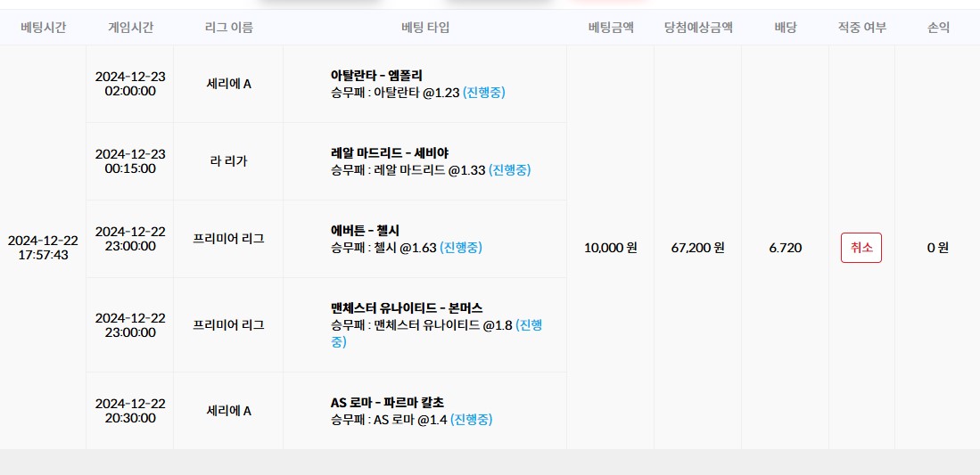The width and height of the screenshot is (980, 475).
Task: Select the 리그 이름 column header
Action: coord(228,28)
